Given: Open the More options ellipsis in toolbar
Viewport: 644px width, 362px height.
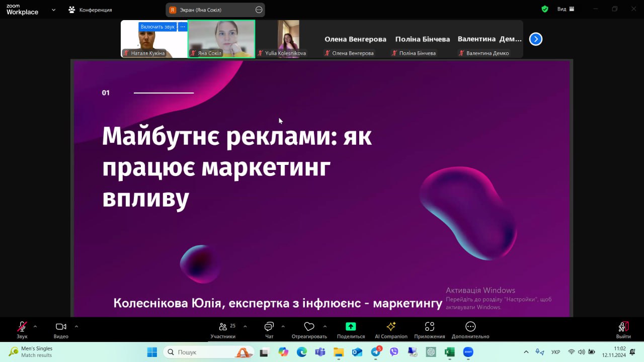Looking at the screenshot, I should coord(470,330).
